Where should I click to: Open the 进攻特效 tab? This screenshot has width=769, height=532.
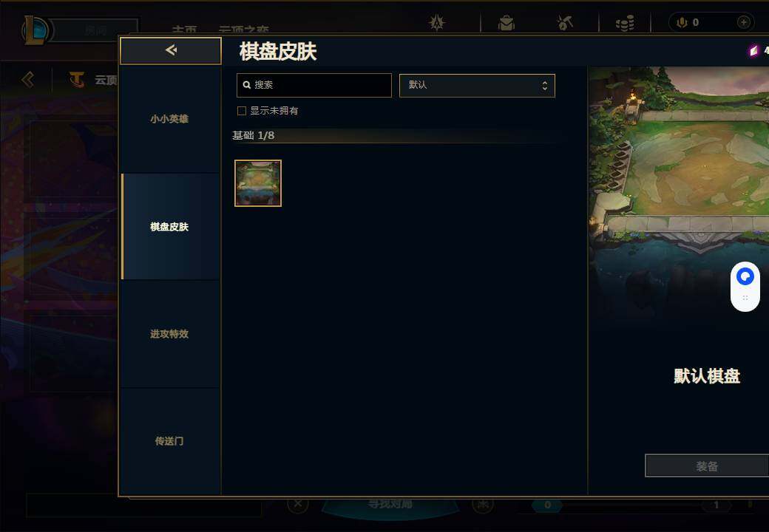point(169,334)
